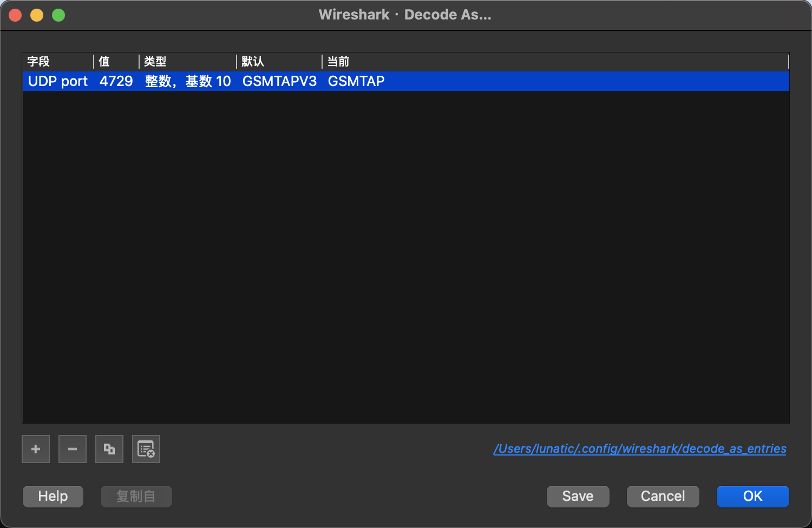Sort by the 默认 column header
This screenshot has height=528, width=812.
(279, 62)
